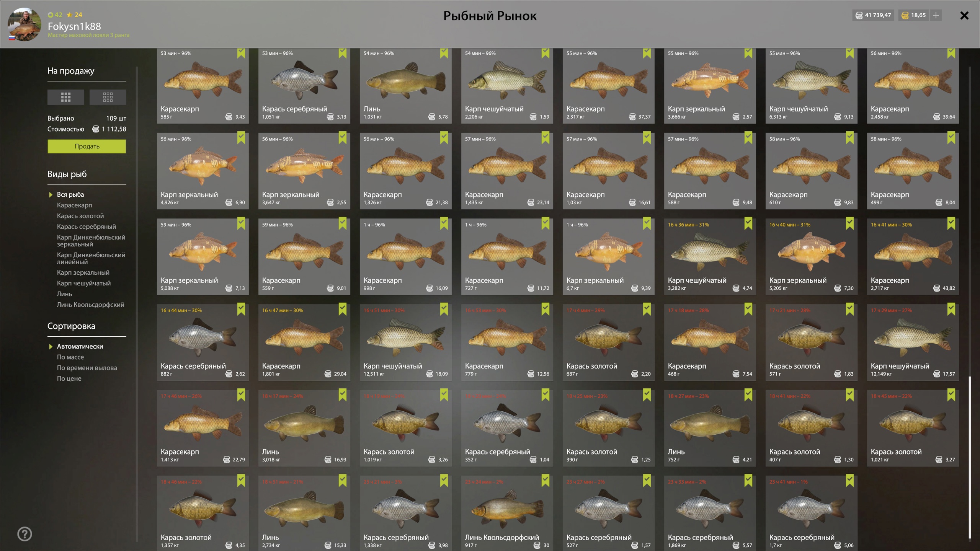
Task: Toggle bookmark on Линь Квольсдорфский 917 г
Action: tap(545, 481)
